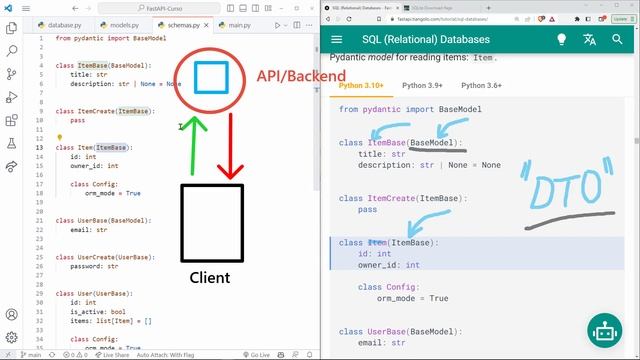Toggle the bottom panel layout icon
The image size is (640, 360).
(x=243, y=8)
